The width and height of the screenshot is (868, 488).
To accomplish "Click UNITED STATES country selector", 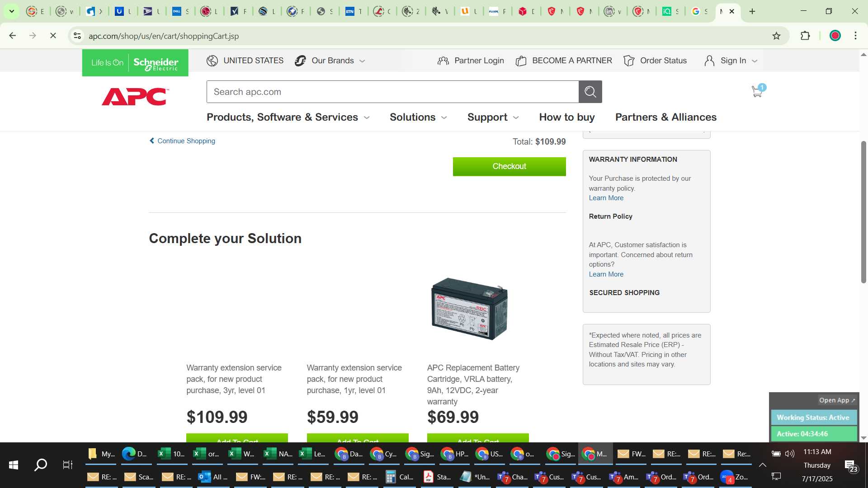I will [x=253, y=61].
